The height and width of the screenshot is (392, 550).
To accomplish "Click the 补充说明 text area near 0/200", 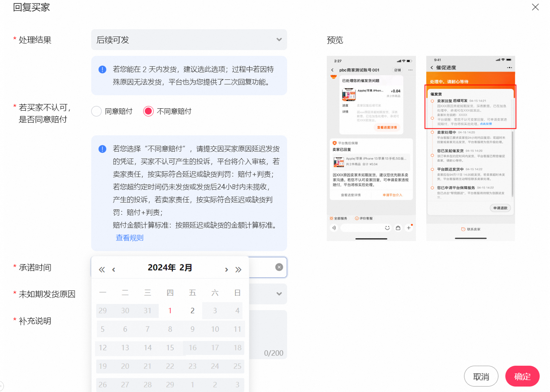I will coord(268,334).
